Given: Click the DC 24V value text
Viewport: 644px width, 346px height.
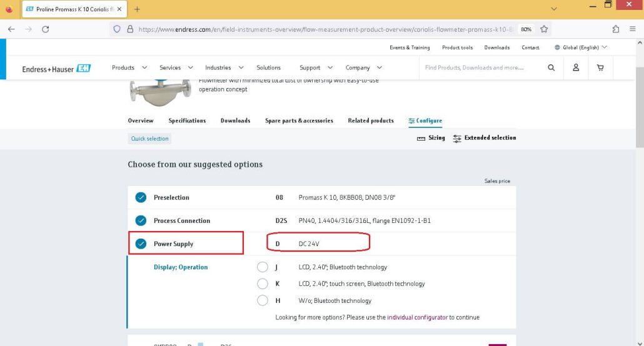Looking at the screenshot, I should tap(309, 244).
